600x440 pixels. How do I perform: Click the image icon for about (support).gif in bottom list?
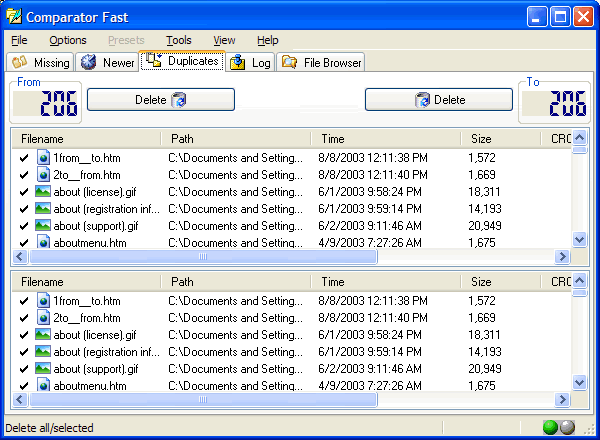(x=43, y=369)
